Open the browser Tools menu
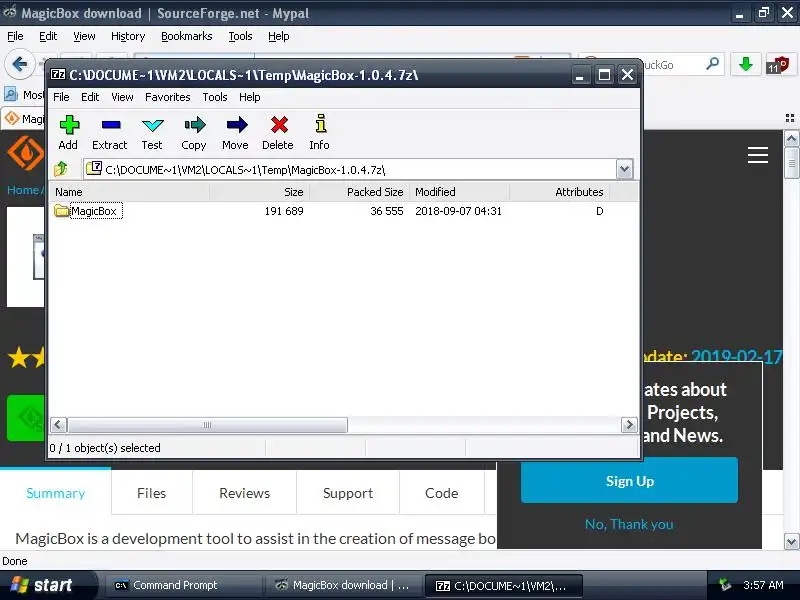 click(240, 36)
